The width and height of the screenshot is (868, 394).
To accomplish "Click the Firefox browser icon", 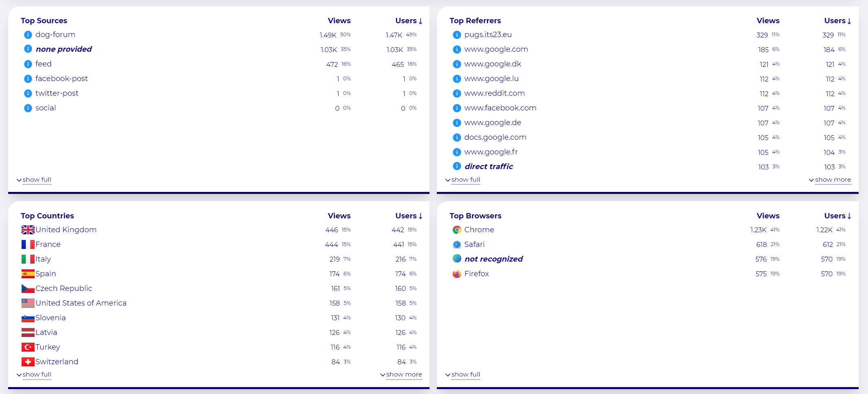I will [457, 274].
